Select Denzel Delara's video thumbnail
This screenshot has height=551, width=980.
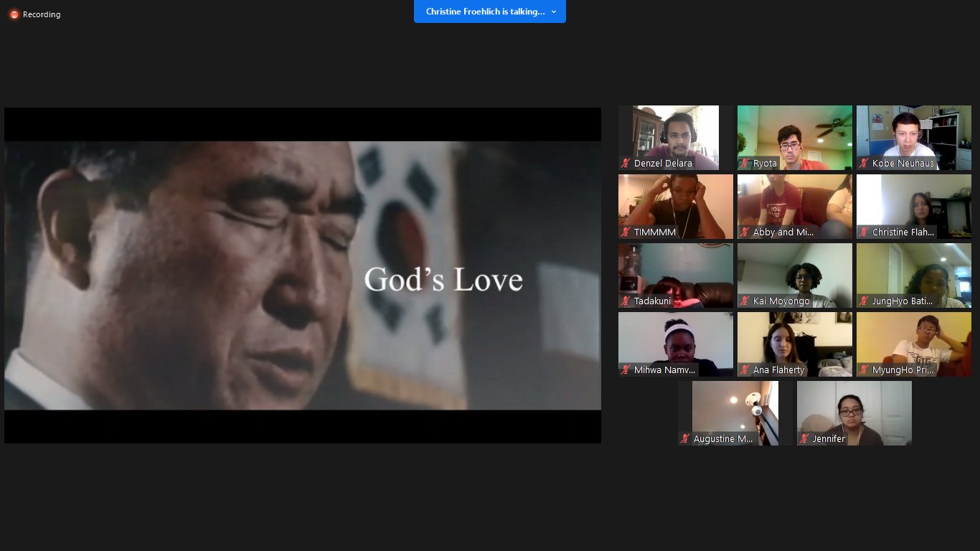676,138
